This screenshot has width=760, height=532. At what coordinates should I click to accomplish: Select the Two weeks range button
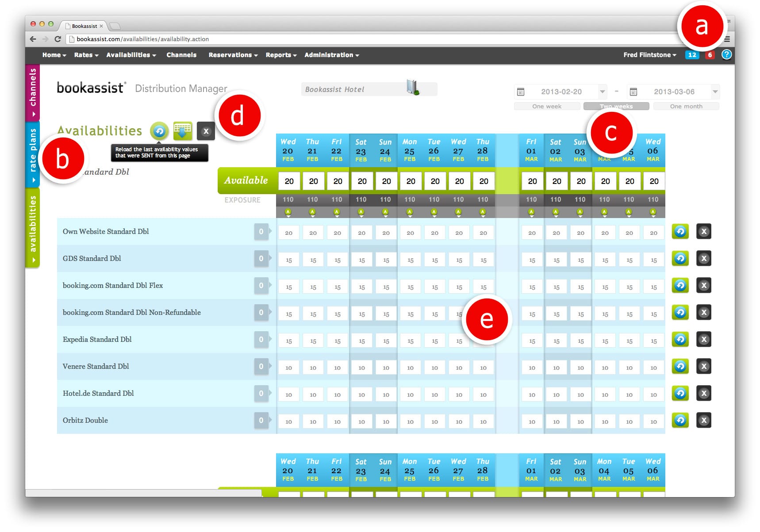pyautogui.click(x=616, y=106)
